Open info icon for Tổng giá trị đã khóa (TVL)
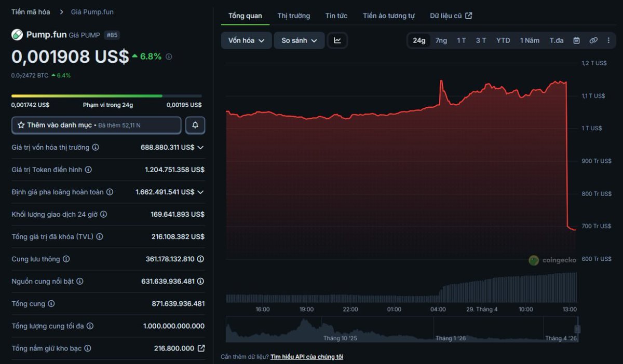Screen dimensions: 623x364 pyautogui.click(x=100, y=236)
